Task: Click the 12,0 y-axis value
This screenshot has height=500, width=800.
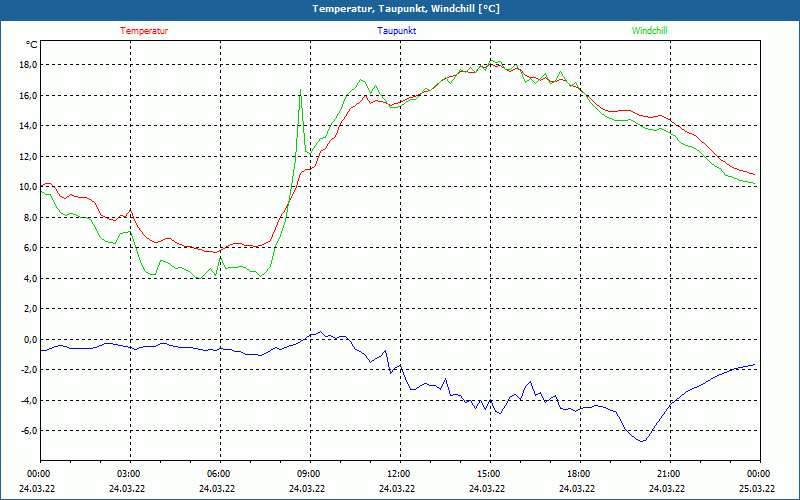Action: click(x=28, y=156)
